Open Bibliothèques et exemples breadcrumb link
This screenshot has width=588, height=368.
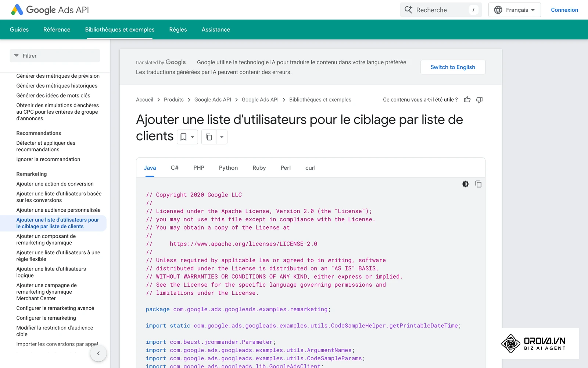point(320,100)
